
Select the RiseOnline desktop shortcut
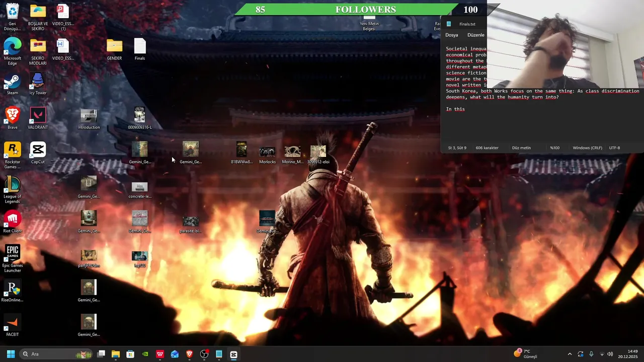12,292
